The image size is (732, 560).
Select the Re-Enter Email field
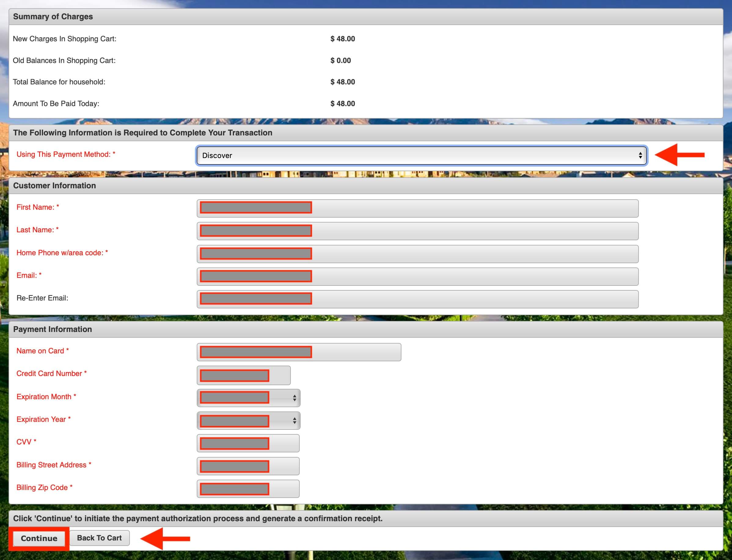tap(417, 299)
